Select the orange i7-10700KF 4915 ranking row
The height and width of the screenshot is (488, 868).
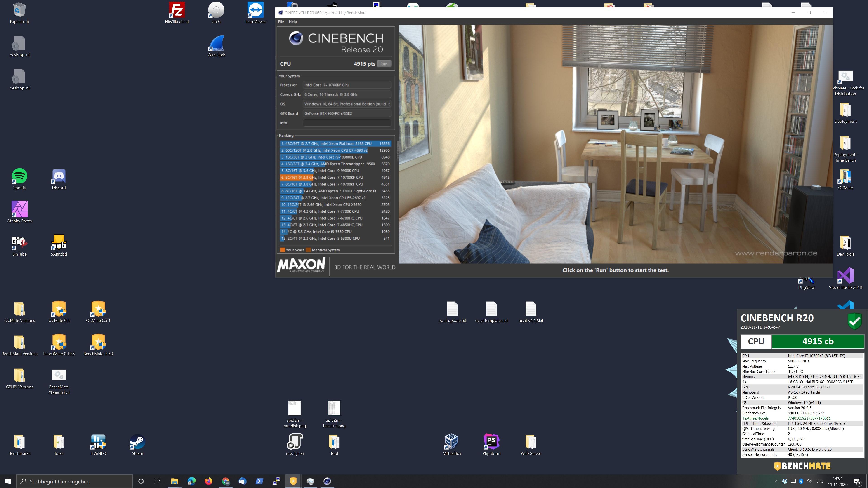pos(335,178)
